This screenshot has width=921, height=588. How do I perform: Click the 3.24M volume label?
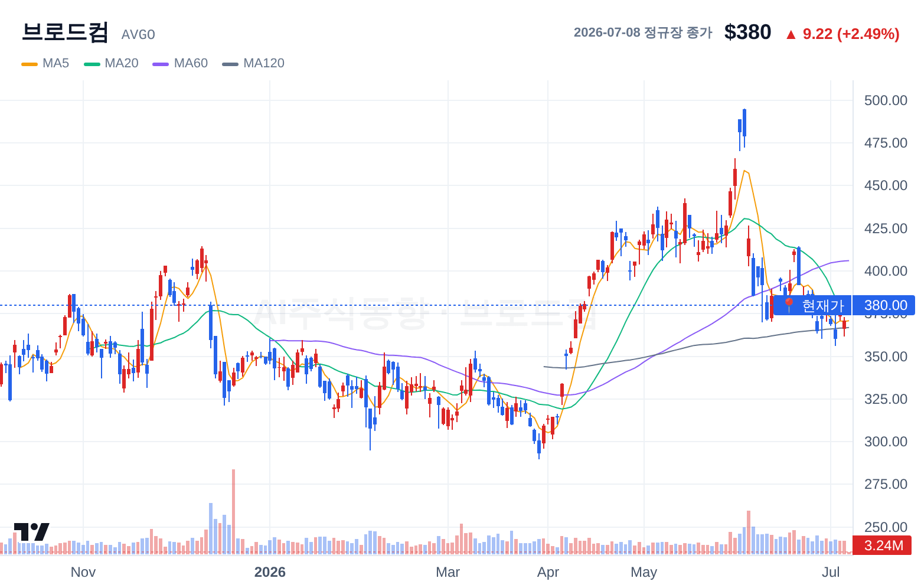[x=883, y=545]
